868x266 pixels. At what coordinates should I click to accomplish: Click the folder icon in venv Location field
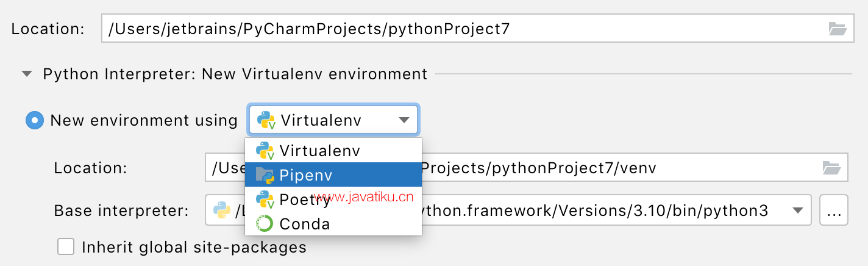point(831,167)
